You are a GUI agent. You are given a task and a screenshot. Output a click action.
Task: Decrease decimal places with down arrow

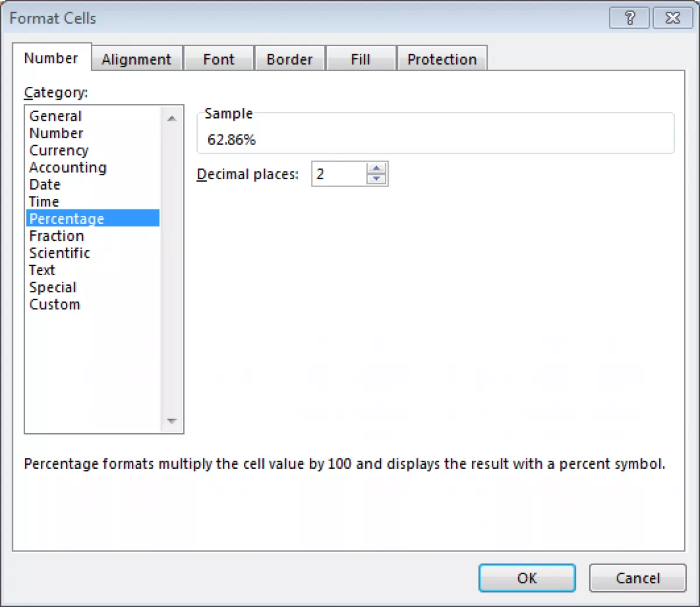pos(376,179)
